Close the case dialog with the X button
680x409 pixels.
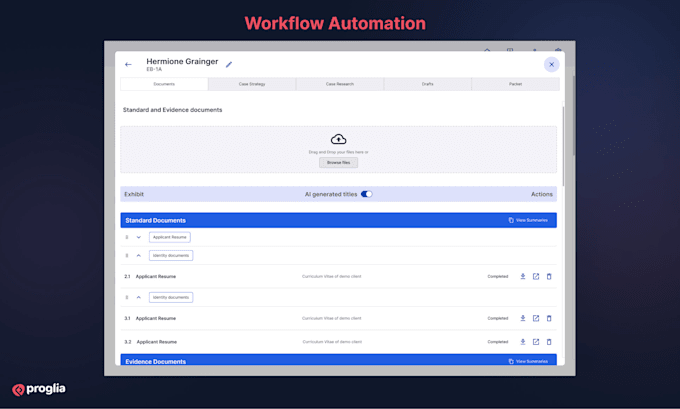tap(551, 65)
